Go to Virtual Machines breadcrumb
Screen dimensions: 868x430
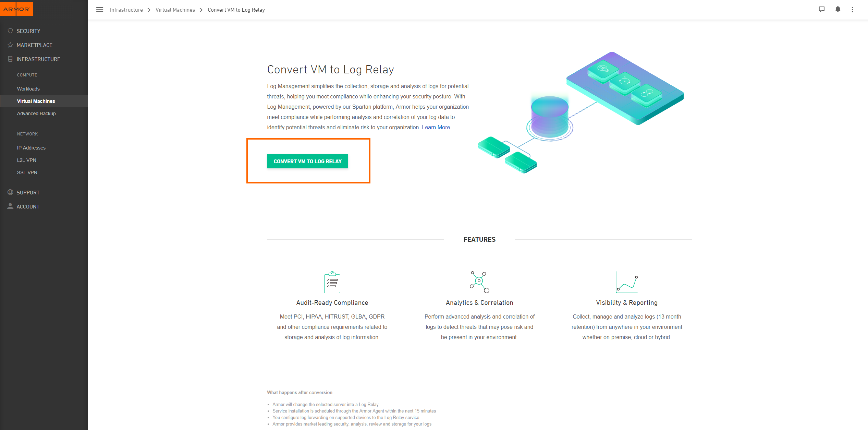point(175,10)
